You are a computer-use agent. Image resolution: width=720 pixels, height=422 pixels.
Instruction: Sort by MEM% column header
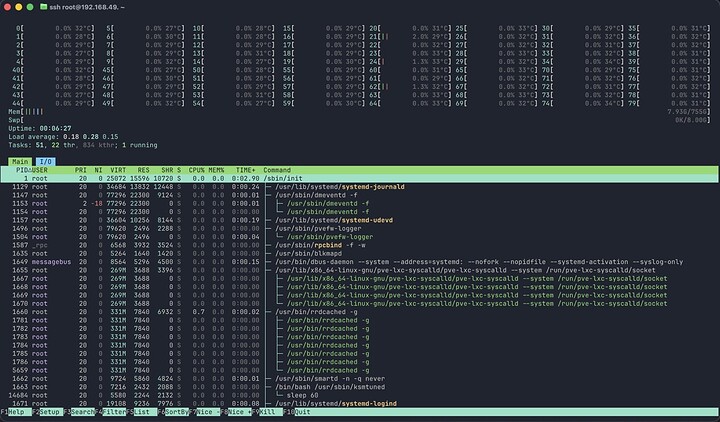coord(216,170)
